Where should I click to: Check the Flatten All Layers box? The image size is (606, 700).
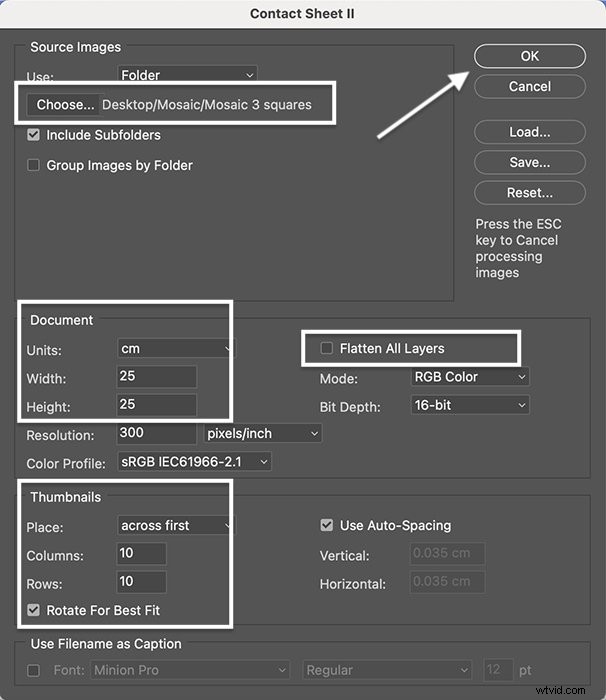tap(326, 348)
